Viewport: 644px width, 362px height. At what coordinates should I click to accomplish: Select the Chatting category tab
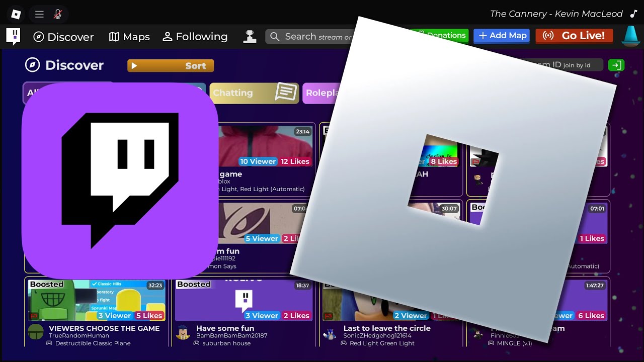[x=254, y=93]
